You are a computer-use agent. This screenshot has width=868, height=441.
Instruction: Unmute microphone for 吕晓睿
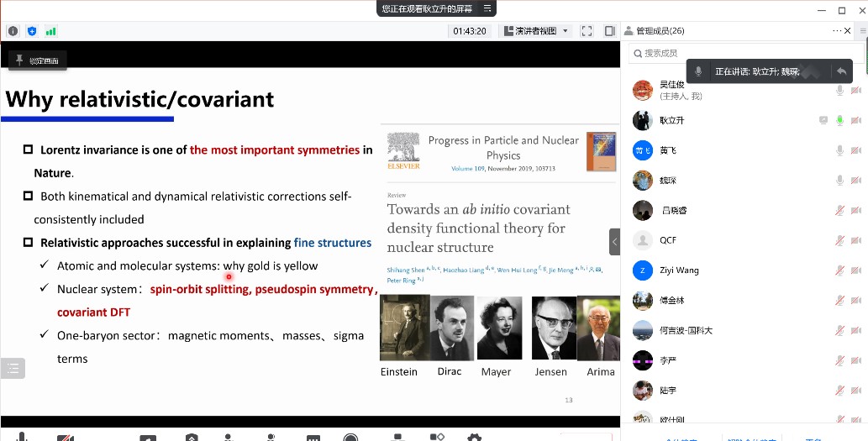(x=839, y=211)
